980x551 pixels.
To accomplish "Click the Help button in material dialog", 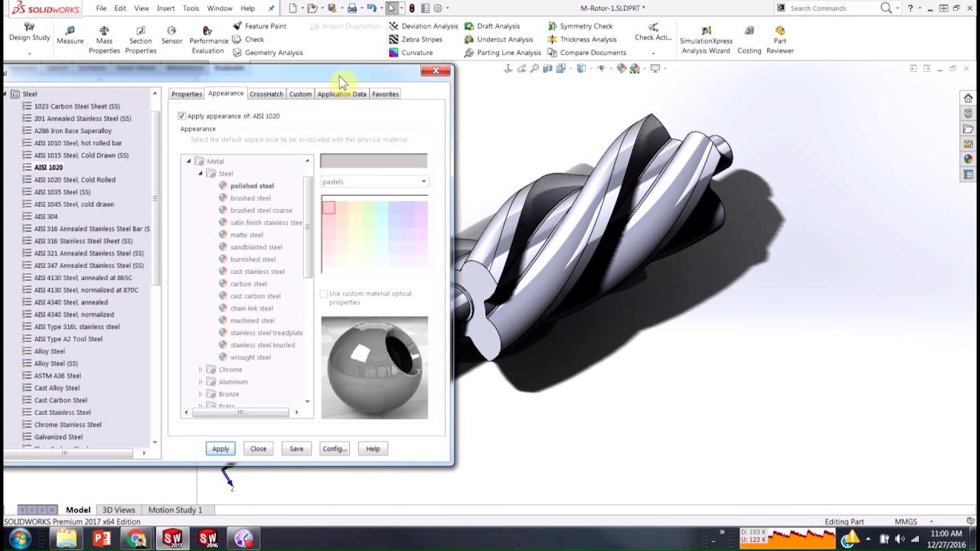I will 373,448.
